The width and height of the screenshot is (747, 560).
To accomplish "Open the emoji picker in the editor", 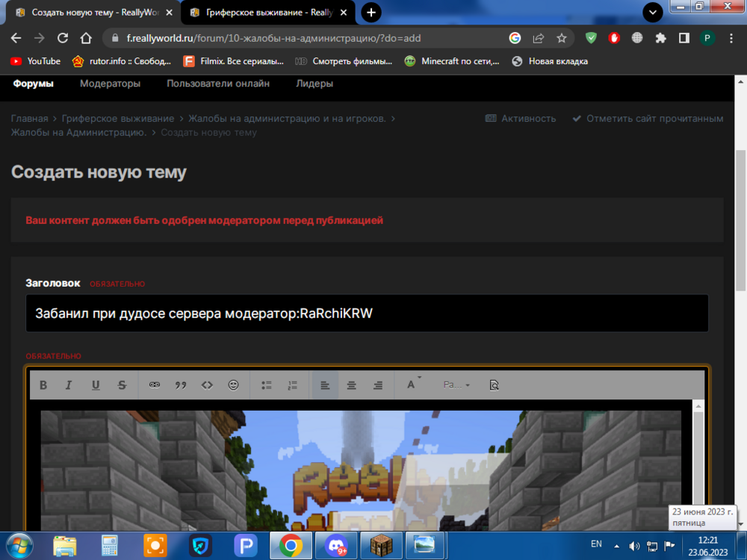I will coord(233,385).
